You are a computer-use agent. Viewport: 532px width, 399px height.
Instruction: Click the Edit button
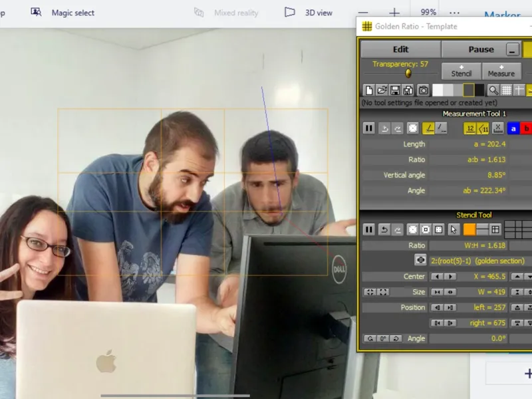401,49
